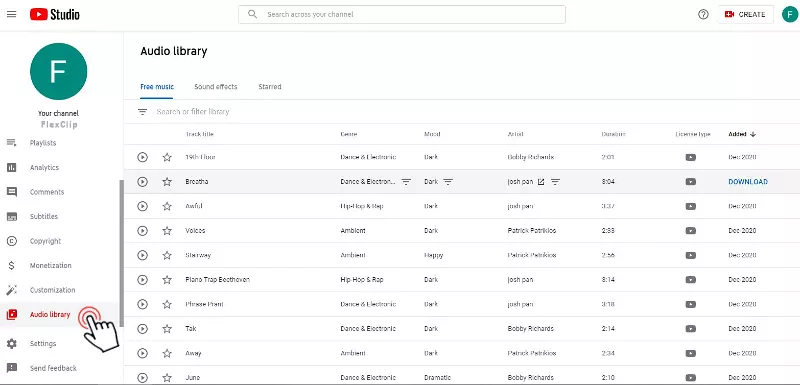This screenshot has height=385, width=800.
Task: Click the filter icon beside Search or filter library
Action: point(142,112)
